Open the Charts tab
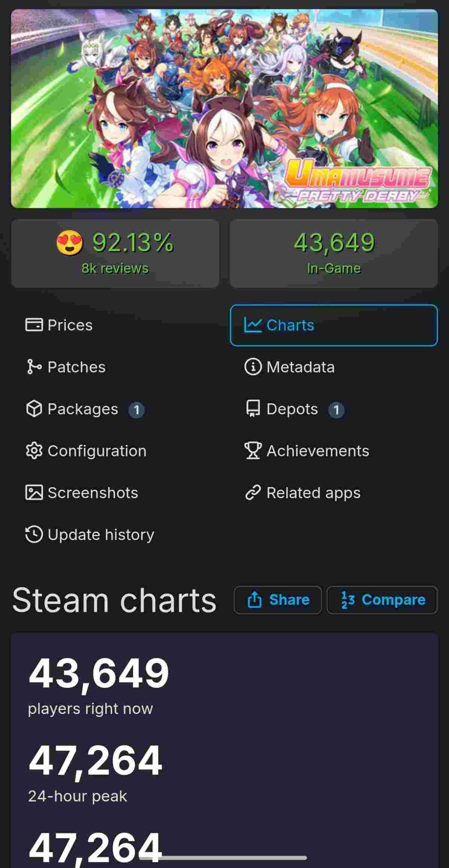This screenshot has height=868, width=449. (x=334, y=325)
